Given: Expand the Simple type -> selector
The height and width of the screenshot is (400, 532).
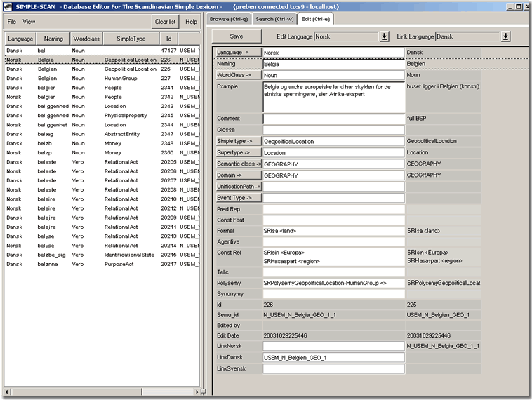Looking at the screenshot, I should pos(238,141).
